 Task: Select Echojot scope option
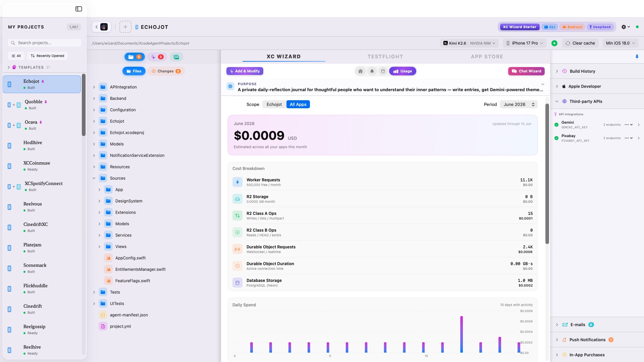pos(274,105)
